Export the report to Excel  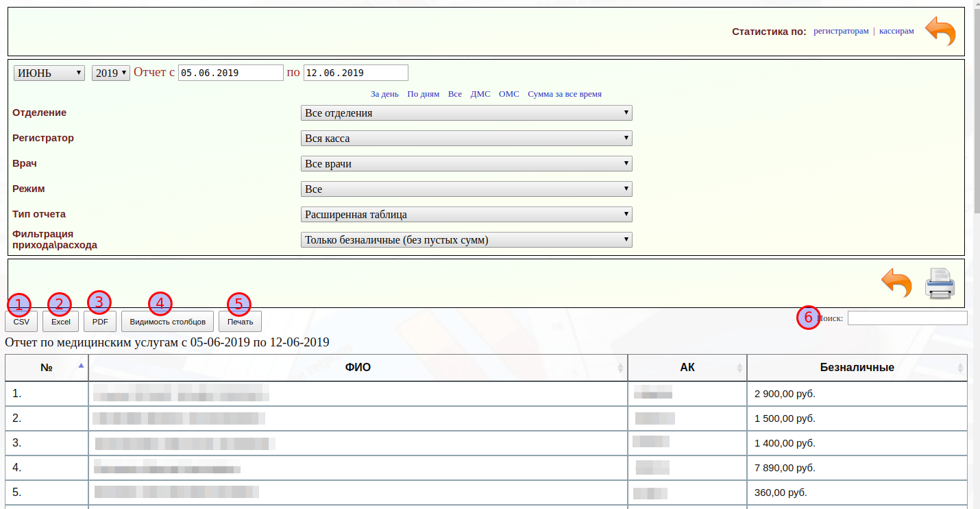click(60, 321)
